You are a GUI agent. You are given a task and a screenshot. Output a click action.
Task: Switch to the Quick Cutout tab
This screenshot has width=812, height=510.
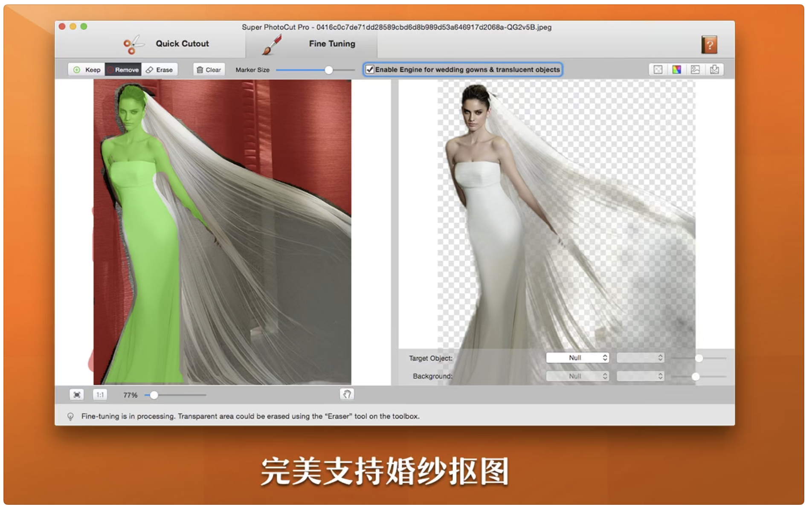(x=166, y=44)
